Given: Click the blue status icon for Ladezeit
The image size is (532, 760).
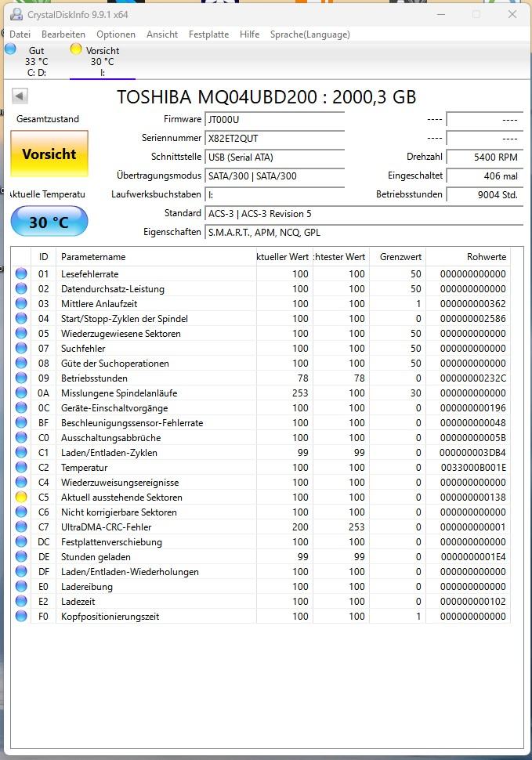Looking at the screenshot, I should pyautogui.click(x=21, y=601).
